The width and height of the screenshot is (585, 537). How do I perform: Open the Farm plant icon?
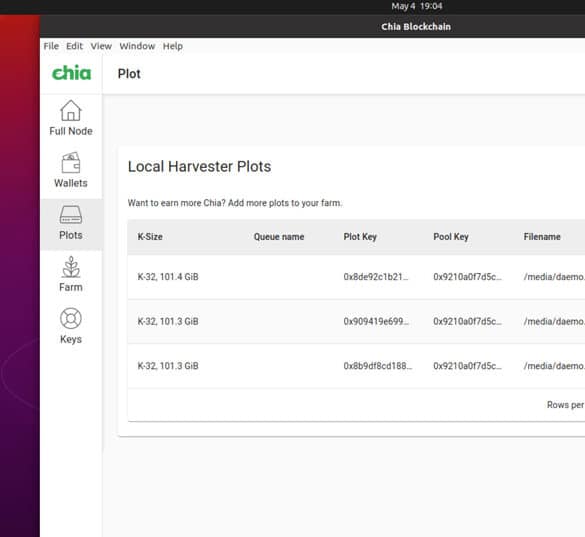71,267
